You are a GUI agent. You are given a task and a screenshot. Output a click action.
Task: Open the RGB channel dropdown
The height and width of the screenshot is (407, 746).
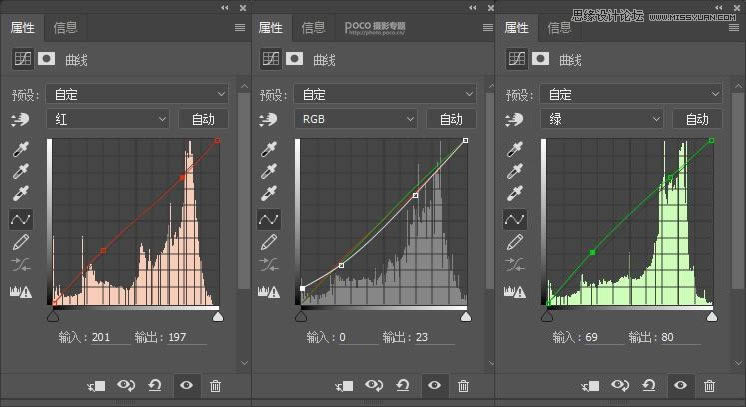pos(355,119)
